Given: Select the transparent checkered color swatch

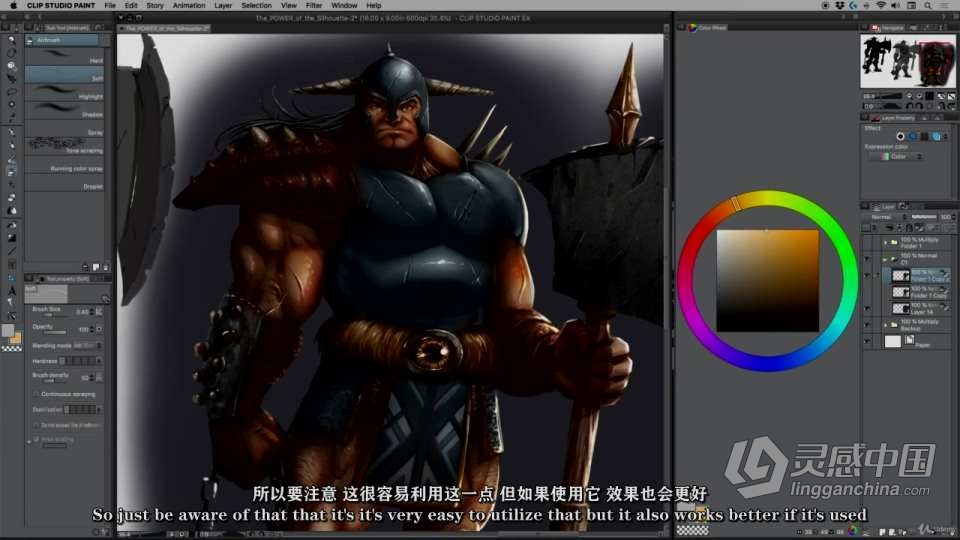Looking at the screenshot, I should tap(11, 348).
